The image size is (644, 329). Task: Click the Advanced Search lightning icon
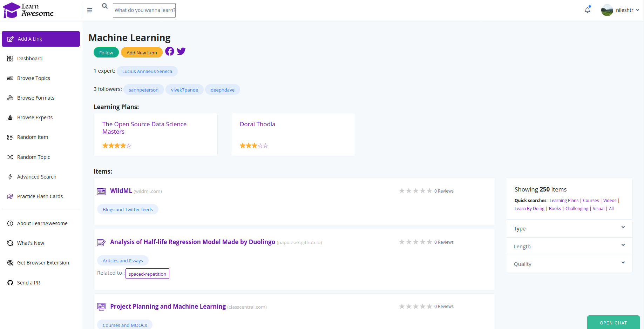click(x=10, y=177)
